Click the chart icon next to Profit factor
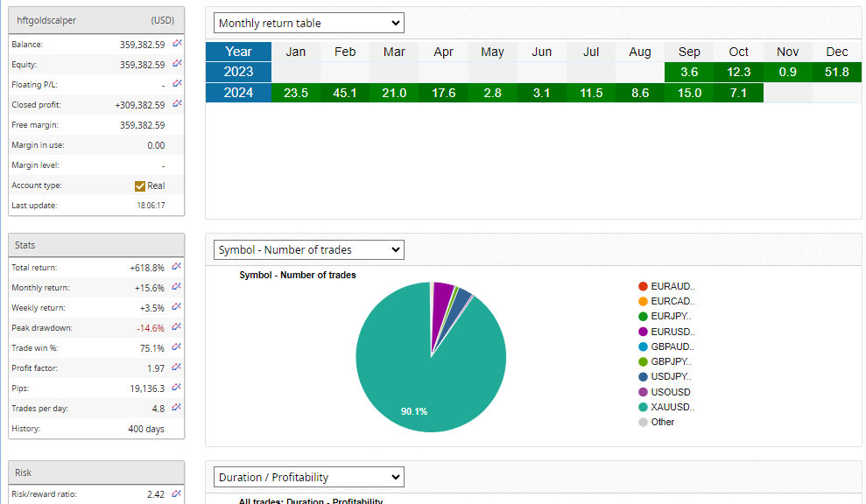This screenshot has height=504, width=866. [177, 367]
